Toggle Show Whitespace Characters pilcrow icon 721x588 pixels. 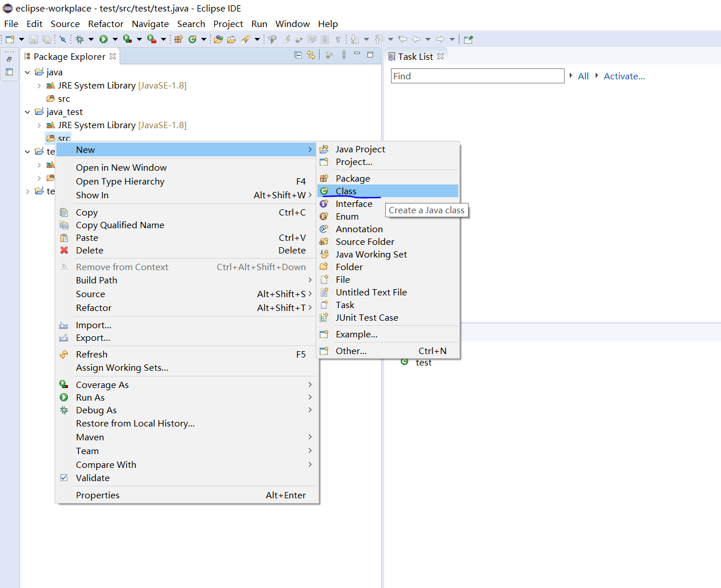(338, 39)
